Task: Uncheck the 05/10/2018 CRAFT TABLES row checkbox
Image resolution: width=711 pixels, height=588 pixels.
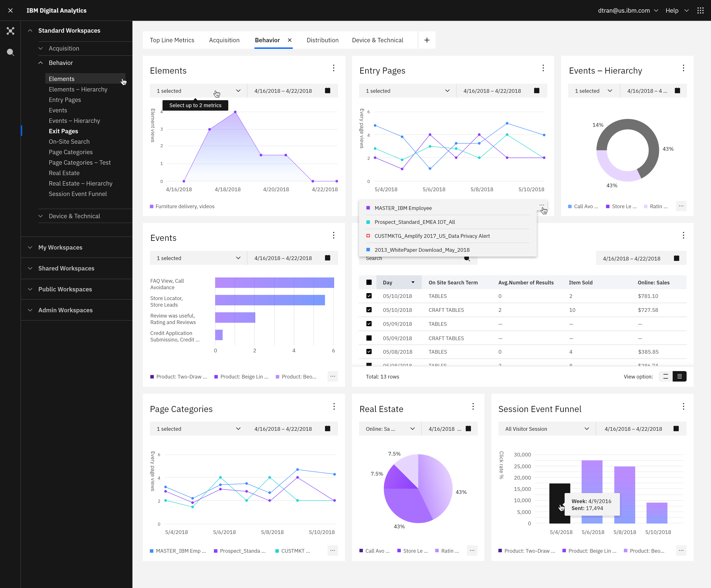Action: coord(369,310)
